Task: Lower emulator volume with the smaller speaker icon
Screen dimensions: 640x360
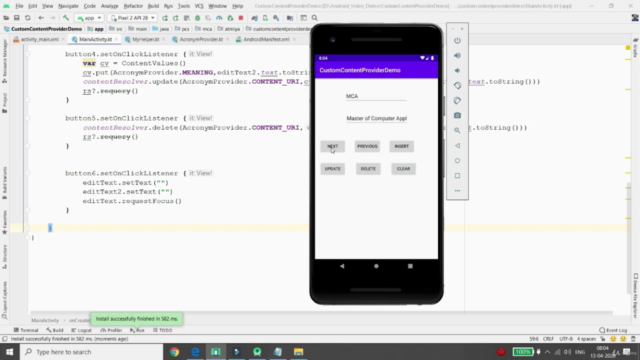Action: [x=457, y=71]
